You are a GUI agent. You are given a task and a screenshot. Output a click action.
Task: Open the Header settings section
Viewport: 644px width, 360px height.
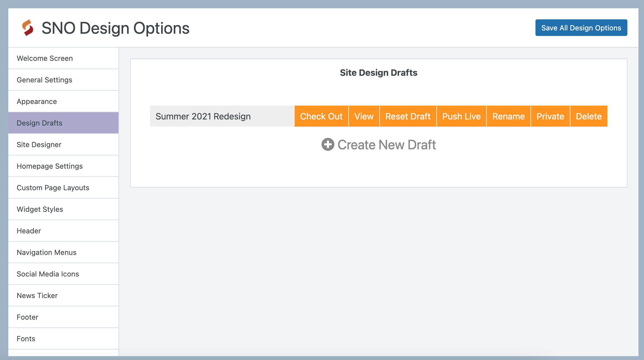[x=63, y=231]
